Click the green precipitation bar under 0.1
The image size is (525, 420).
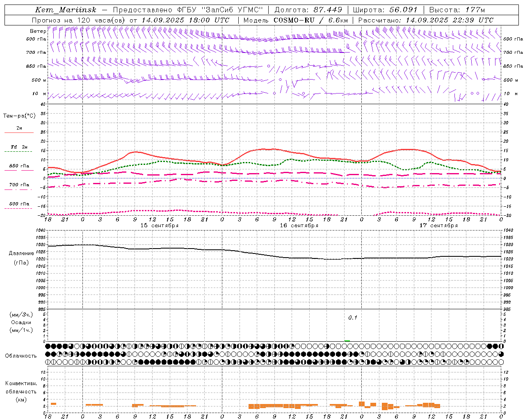click(x=347, y=340)
